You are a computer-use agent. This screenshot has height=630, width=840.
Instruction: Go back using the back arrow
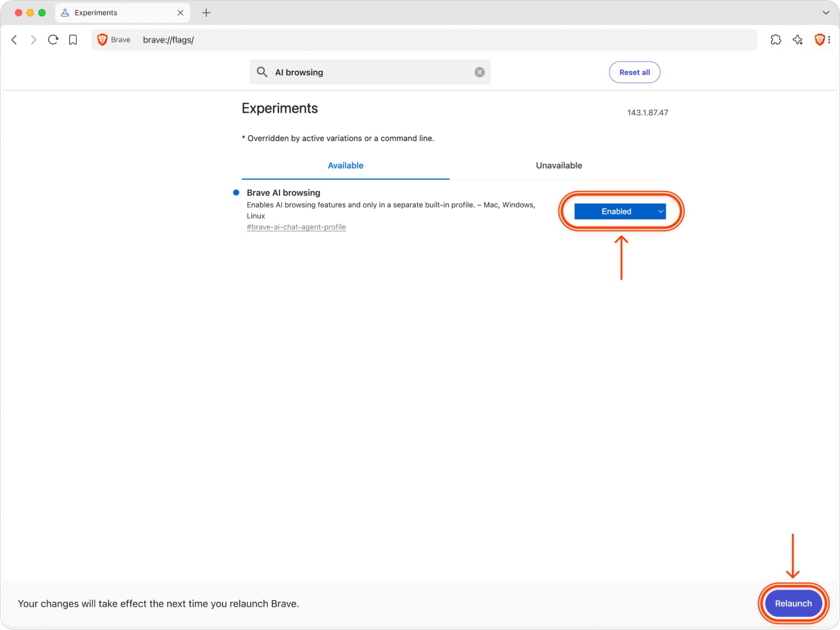(x=14, y=40)
